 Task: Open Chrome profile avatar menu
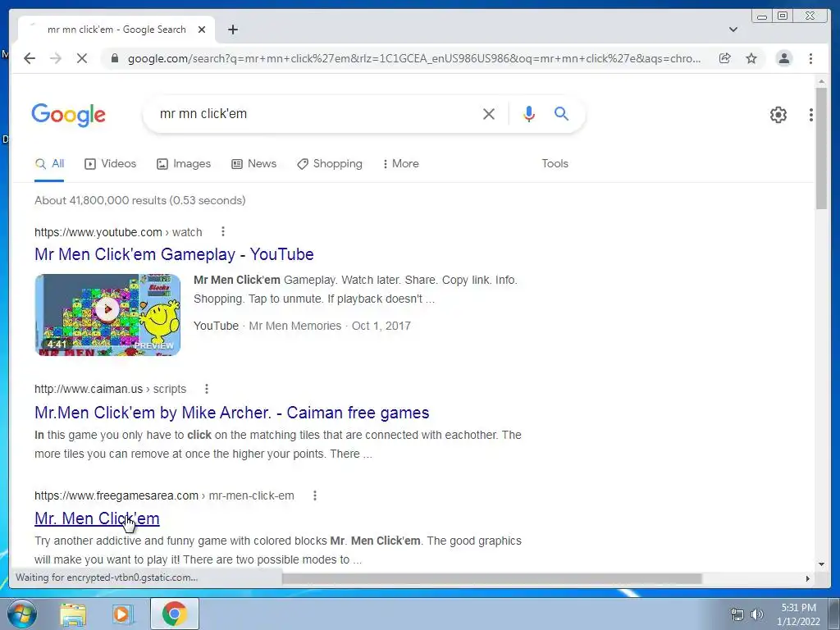[x=783, y=58]
